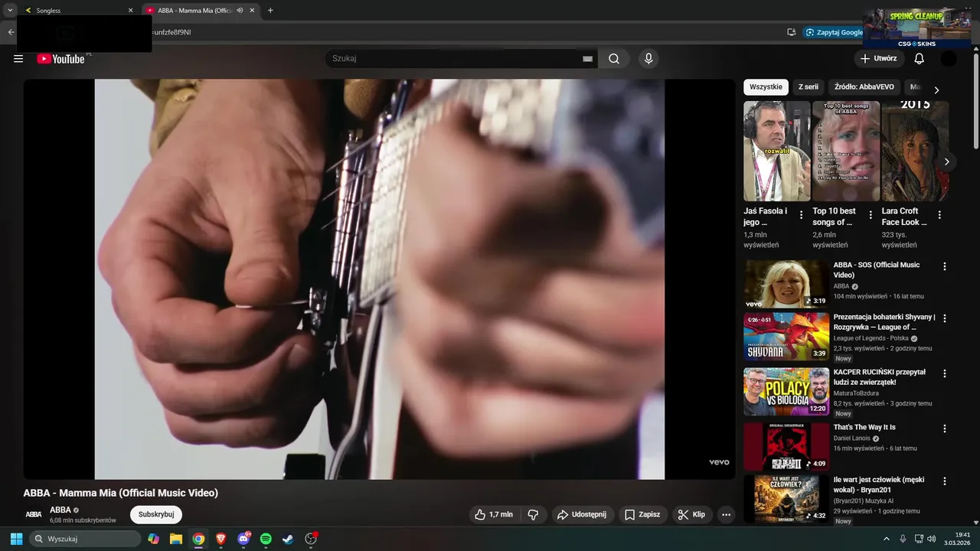This screenshot has width=980, height=551.
Task: Like the video with 1,7 mln likes
Action: 494,514
